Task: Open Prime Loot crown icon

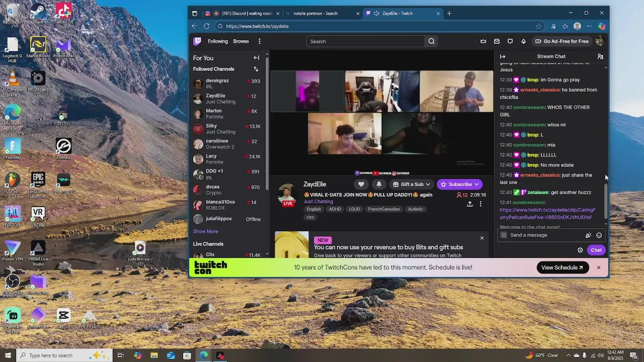Action: tap(484, 41)
